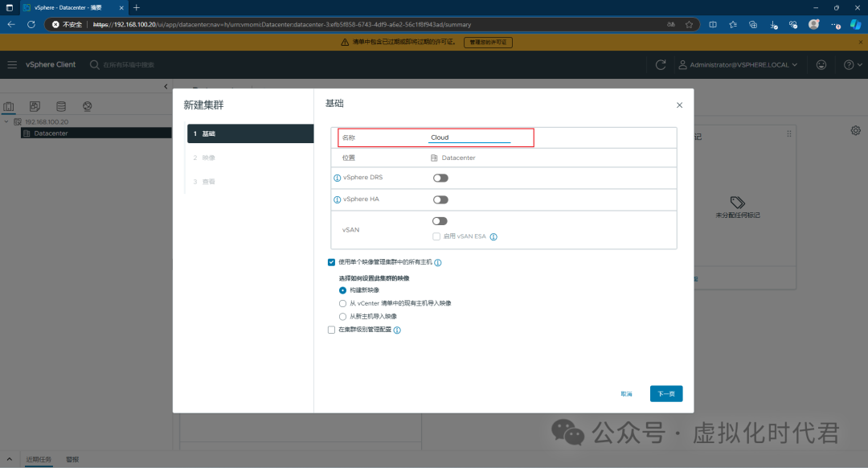
Task: Select wizard step 1 Basics
Action: pos(250,133)
